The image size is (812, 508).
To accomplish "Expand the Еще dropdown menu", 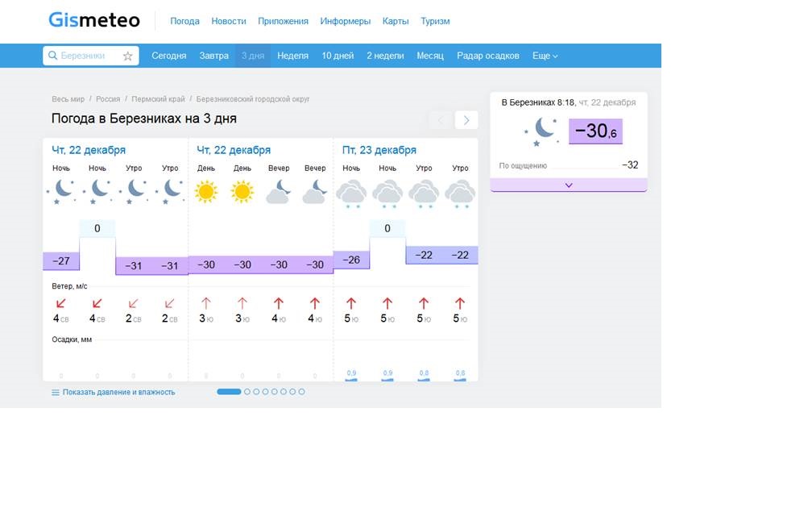I will [x=545, y=56].
